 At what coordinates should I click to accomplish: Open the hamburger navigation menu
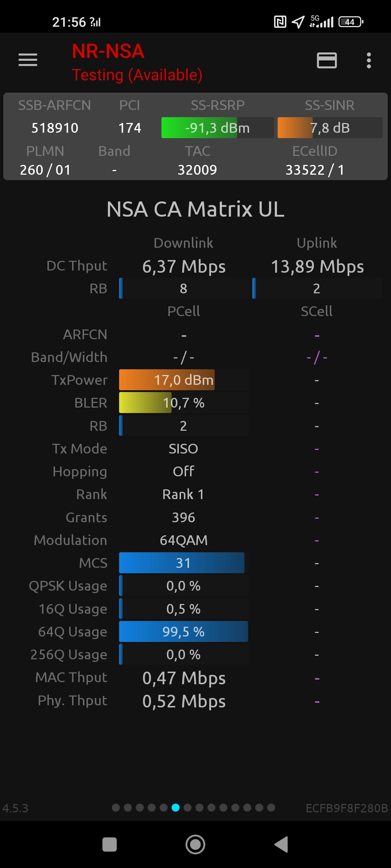(x=28, y=60)
